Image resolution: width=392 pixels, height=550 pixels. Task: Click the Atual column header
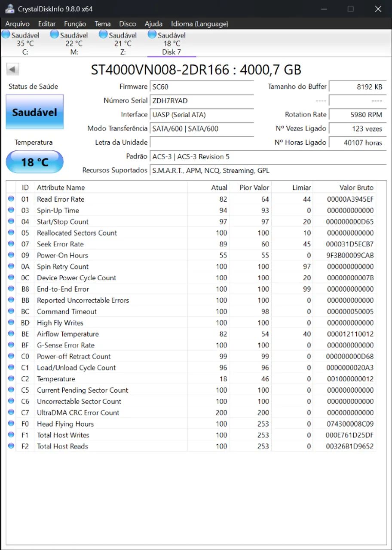(x=208, y=187)
